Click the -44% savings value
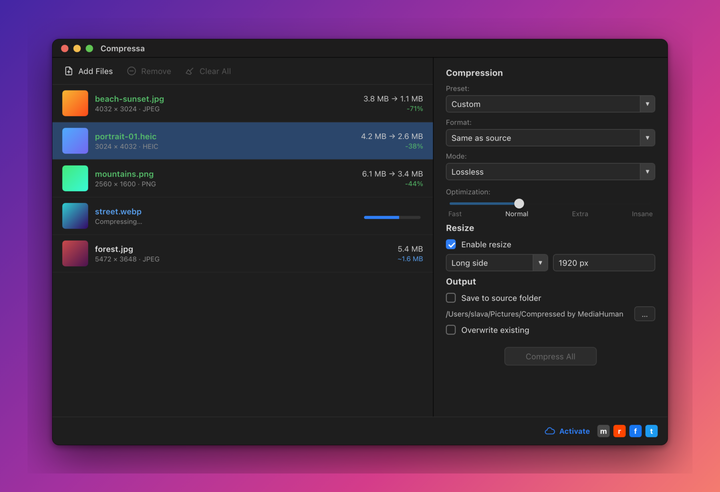This screenshot has width=720, height=492. click(414, 184)
